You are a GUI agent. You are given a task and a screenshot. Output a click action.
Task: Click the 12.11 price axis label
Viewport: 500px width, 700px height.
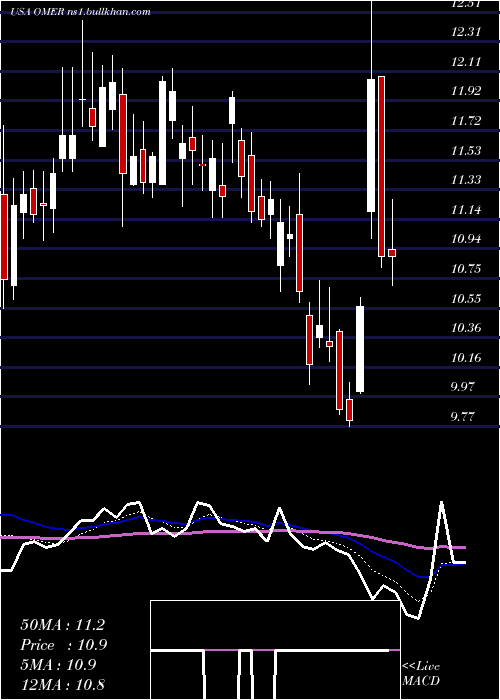coord(468,62)
